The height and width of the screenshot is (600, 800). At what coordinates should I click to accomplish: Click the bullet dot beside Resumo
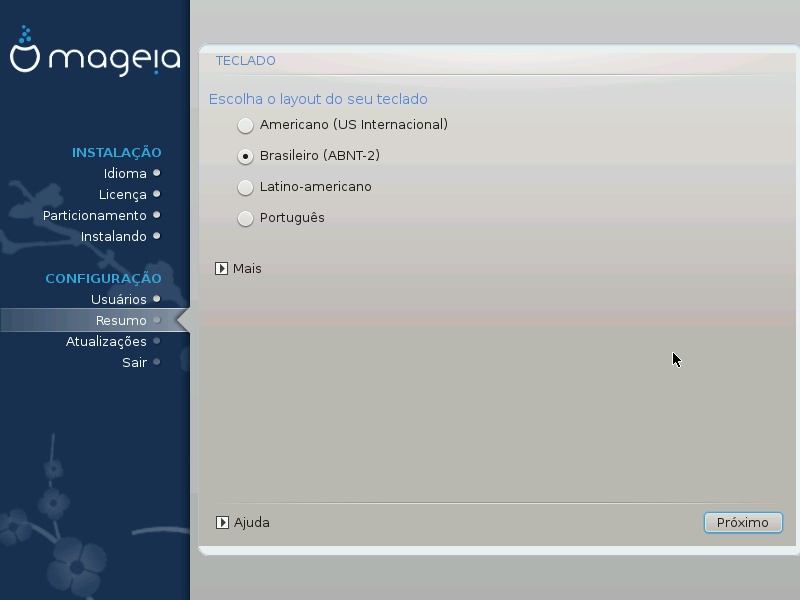[x=157, y=320]
